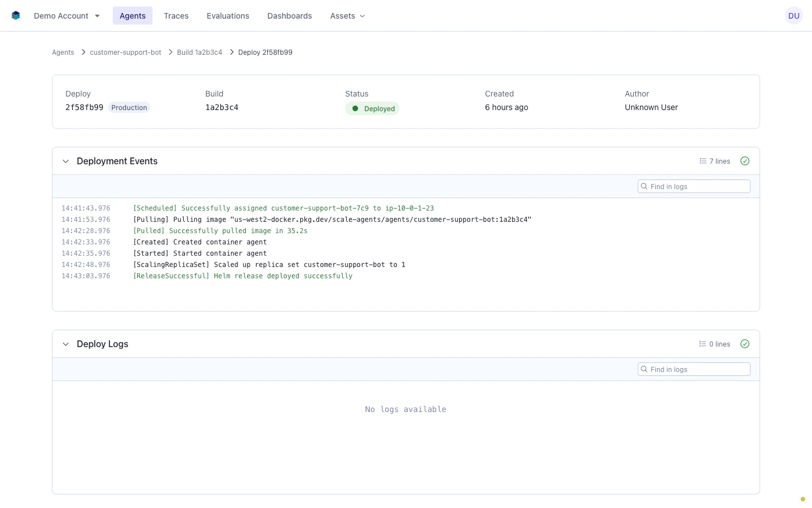Select the [Scheduled] Successfully assigned log line
812x508 pixels.
pyautogui.click(x=284, y=208)
